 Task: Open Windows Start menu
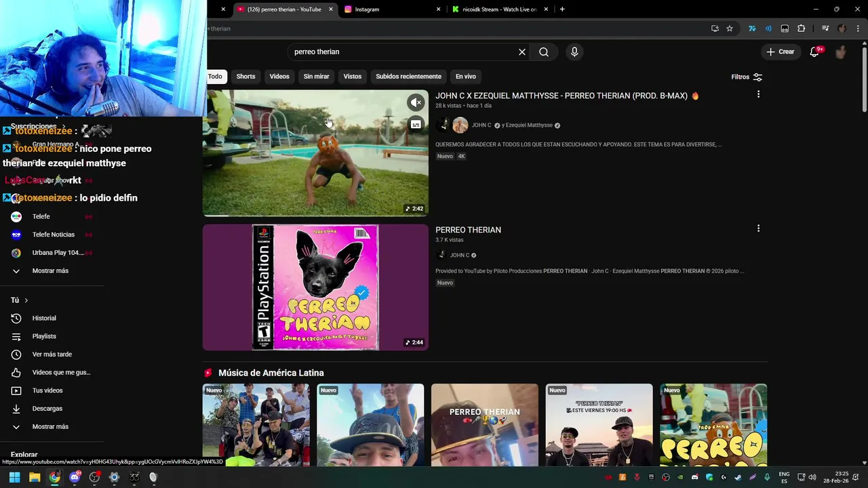click(x=14, y=477)
